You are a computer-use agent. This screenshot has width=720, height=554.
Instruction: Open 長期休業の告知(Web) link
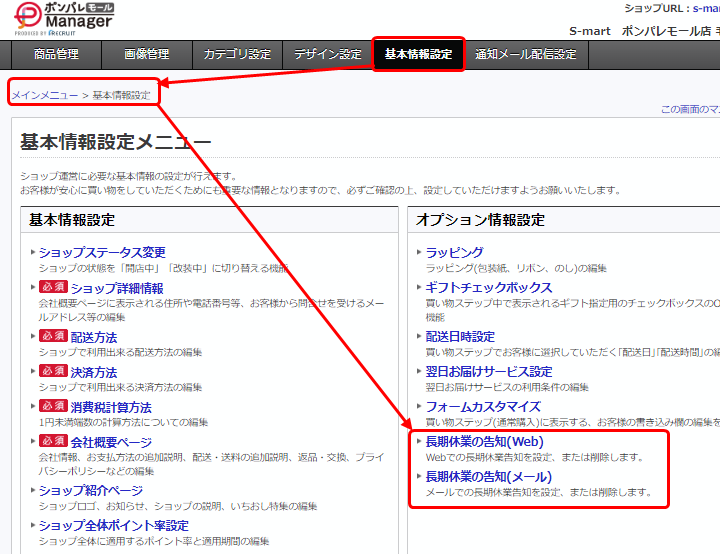pos(484,441)
